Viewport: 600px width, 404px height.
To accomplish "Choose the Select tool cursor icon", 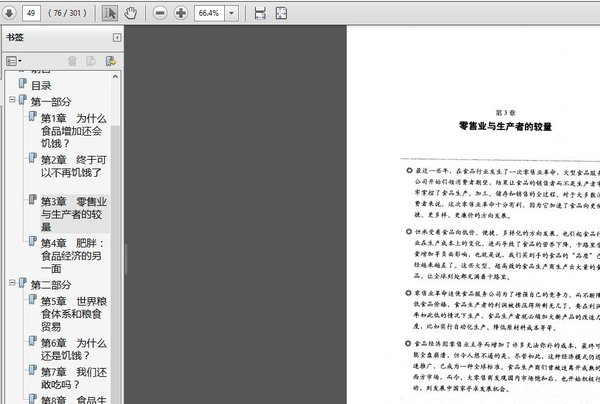I will pyautogui.click(x=110, y=13).
